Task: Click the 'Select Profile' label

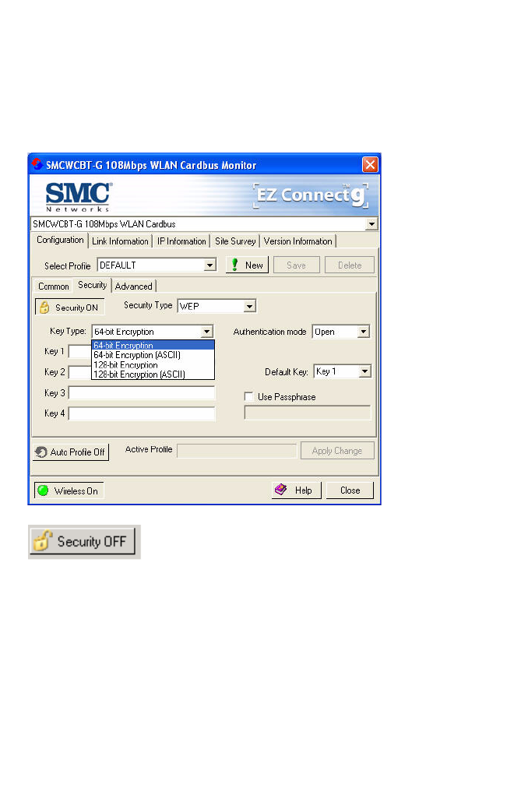Action: pyautogui.click(x=67, y=265)
